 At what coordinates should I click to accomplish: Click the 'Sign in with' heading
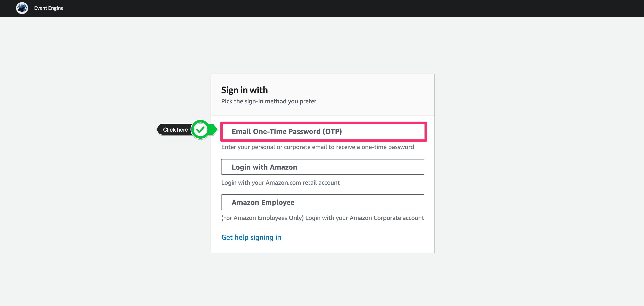tap(244, 90)
